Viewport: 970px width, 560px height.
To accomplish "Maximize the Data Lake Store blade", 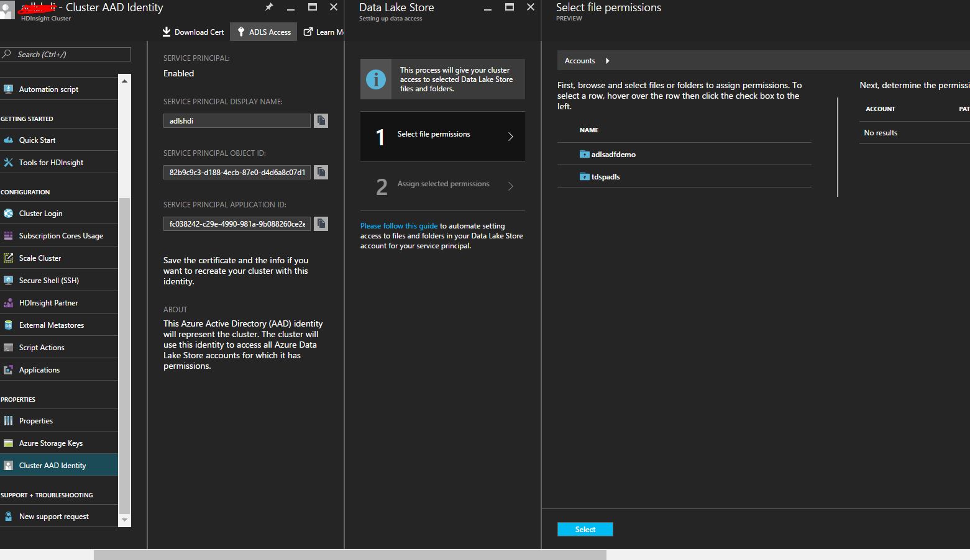I will [510, 7].
